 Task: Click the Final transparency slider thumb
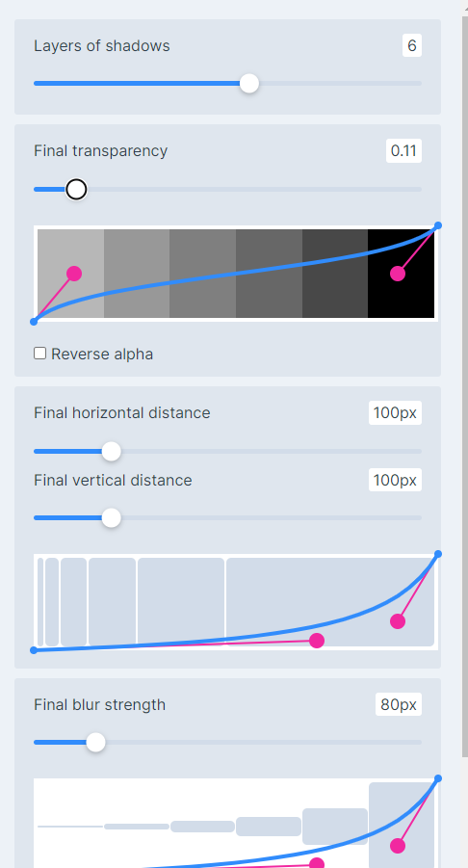pyautogui.click(x=76, y=190)
